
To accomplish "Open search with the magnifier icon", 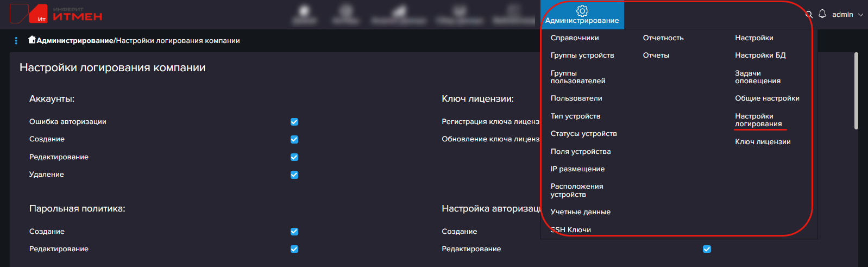I will tap(809, 15).
